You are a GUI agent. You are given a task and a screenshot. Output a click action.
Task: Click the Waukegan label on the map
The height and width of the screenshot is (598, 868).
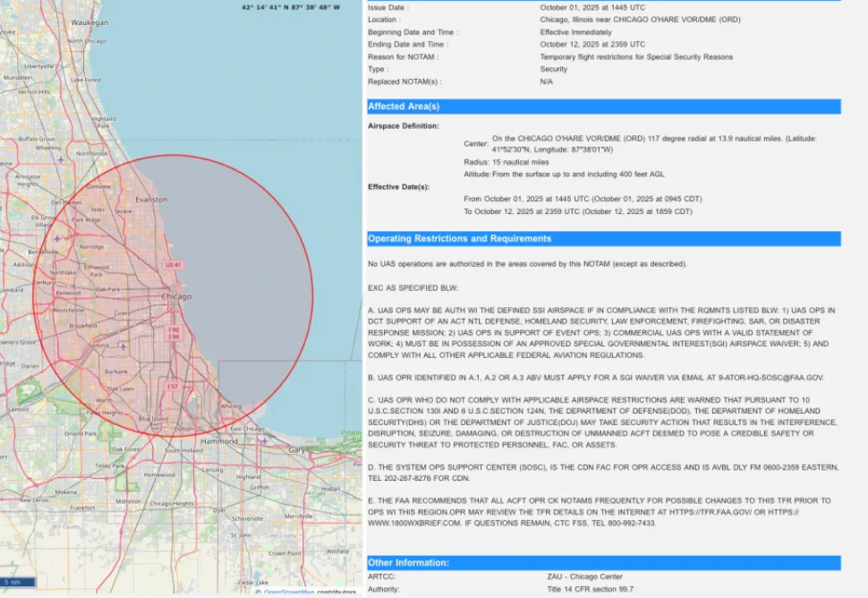click(89, 22)
